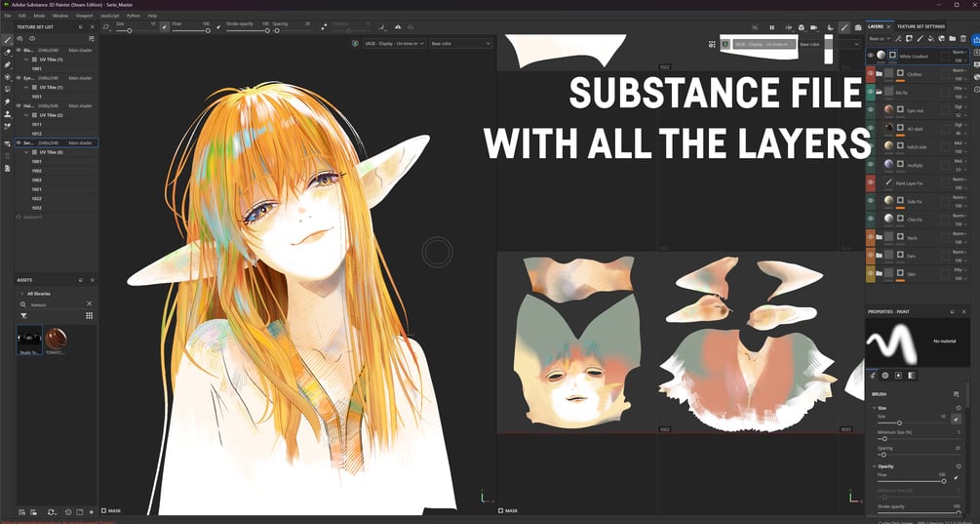Select the Eraser tool in left toolbar

pyautogui.click(x=8, y=53)
